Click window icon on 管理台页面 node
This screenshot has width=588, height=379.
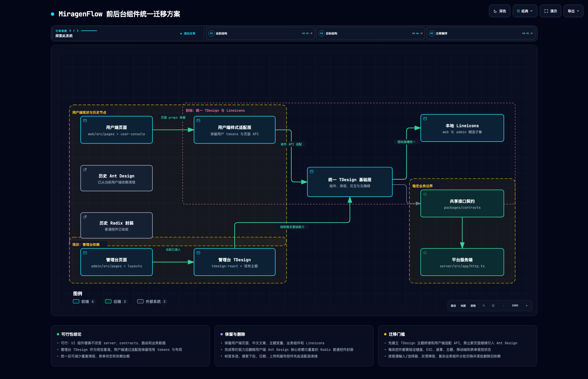pos(85,253)
